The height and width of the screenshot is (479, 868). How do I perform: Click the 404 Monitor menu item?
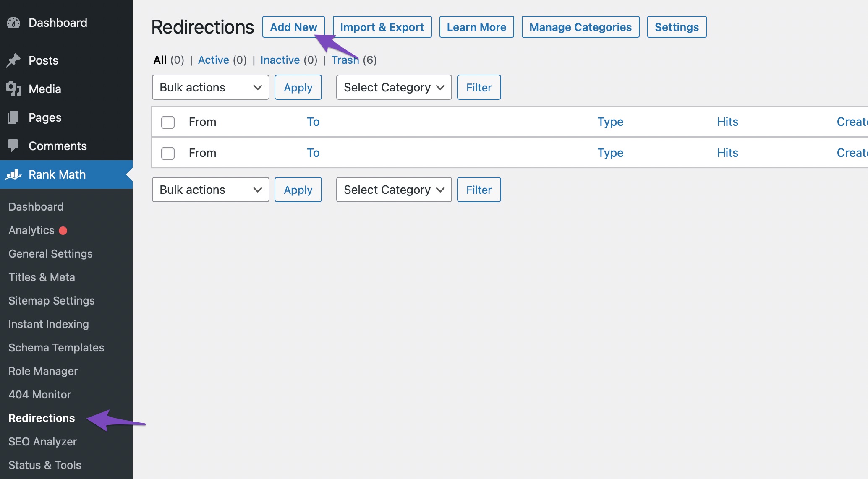coord(39,393)
